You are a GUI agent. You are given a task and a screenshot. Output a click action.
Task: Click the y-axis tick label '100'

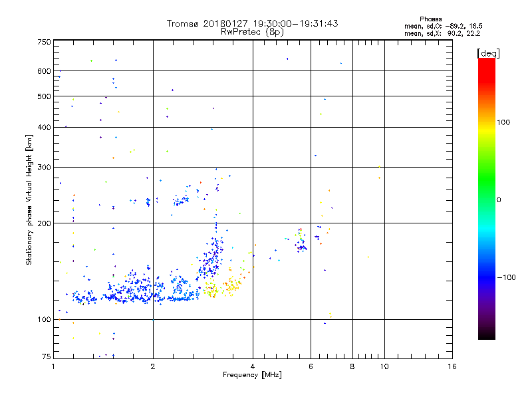[x=44, y=319]
